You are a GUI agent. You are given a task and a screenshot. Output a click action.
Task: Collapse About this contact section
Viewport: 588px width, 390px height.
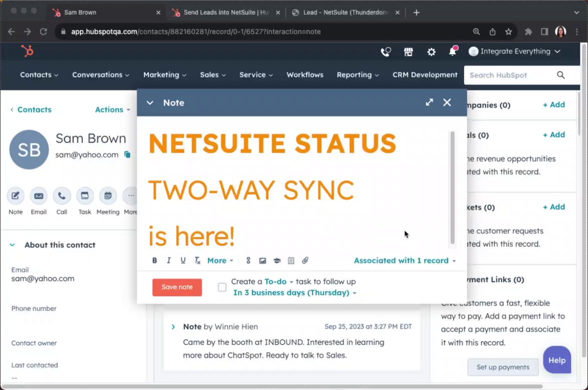13,245
